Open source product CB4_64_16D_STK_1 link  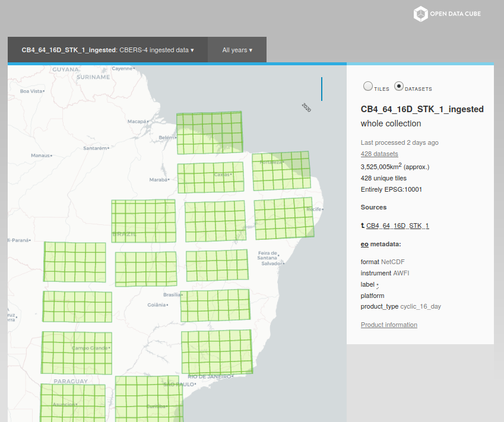pyautogui.click(x=397, y=226)
